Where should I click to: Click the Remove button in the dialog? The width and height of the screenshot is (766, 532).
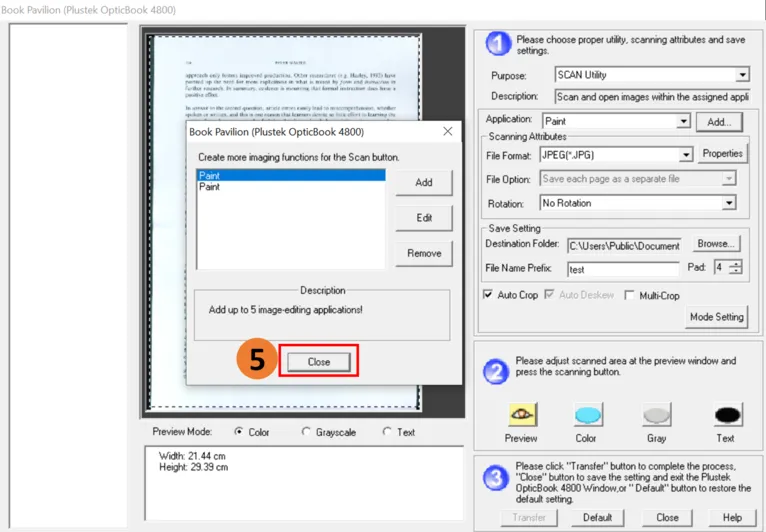coord(424,253)
